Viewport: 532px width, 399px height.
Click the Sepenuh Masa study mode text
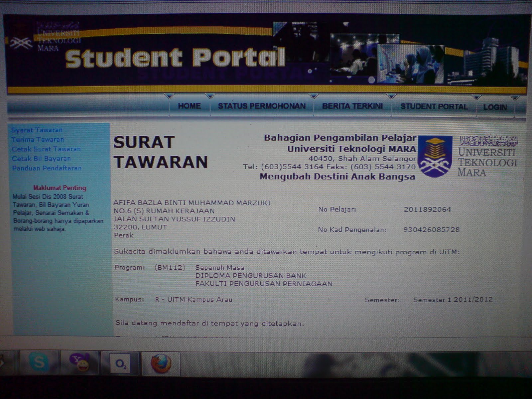[x=220, y=268]
